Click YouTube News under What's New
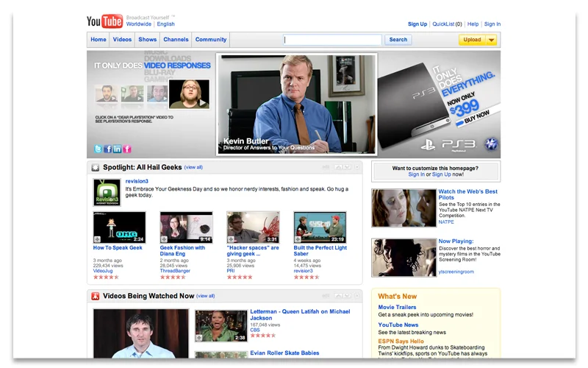The width and height of the screenshot is (588, 368). 398,325
